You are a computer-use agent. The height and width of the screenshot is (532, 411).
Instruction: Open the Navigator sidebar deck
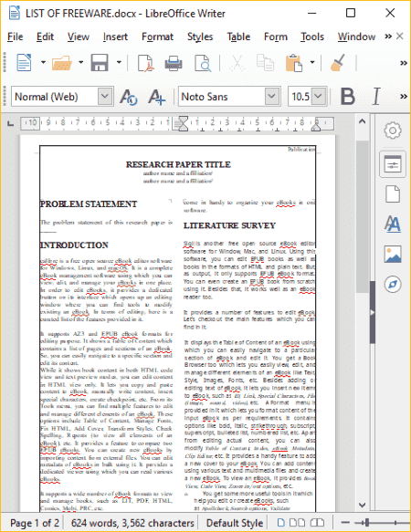coord(393,285)
